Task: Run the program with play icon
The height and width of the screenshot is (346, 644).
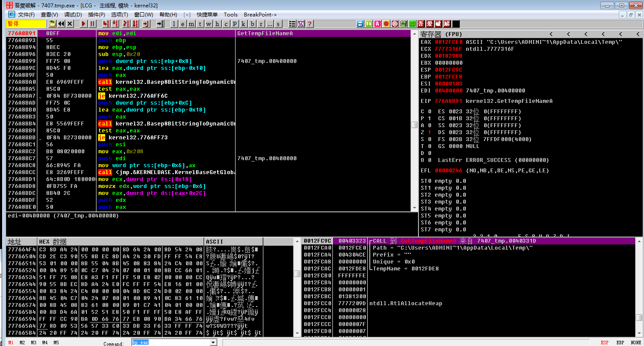Action: click(83, 24)
